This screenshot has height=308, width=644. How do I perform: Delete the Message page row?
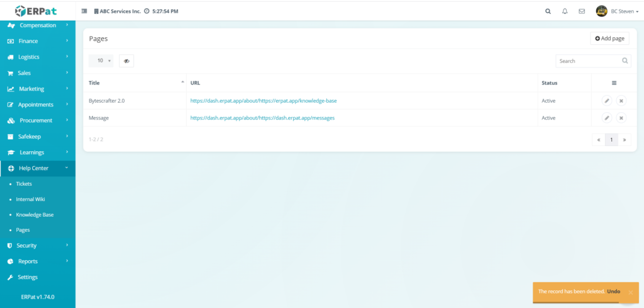(621, 118)
